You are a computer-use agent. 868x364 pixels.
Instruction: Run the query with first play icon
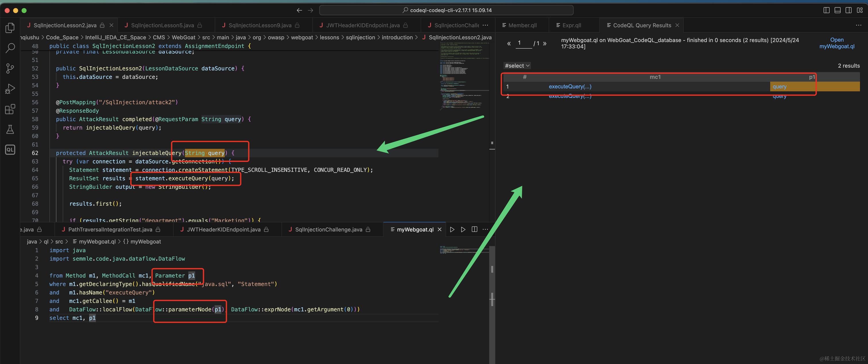[452, 229]
